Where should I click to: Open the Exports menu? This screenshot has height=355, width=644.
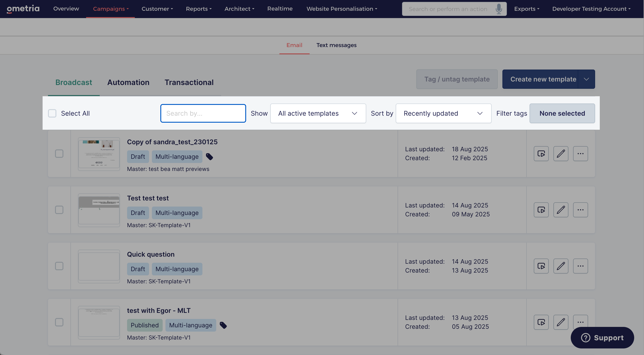527,9
